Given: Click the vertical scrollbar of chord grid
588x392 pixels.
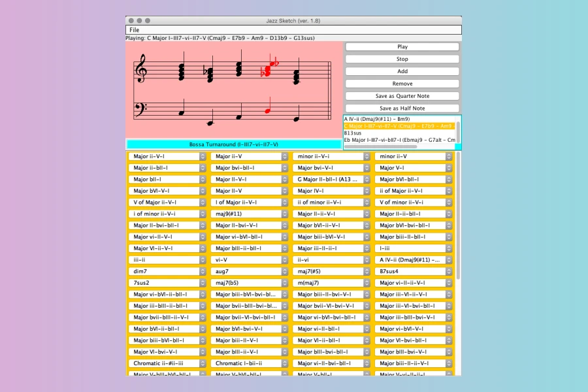Looking at the screenshot, I should click(458, 216).
